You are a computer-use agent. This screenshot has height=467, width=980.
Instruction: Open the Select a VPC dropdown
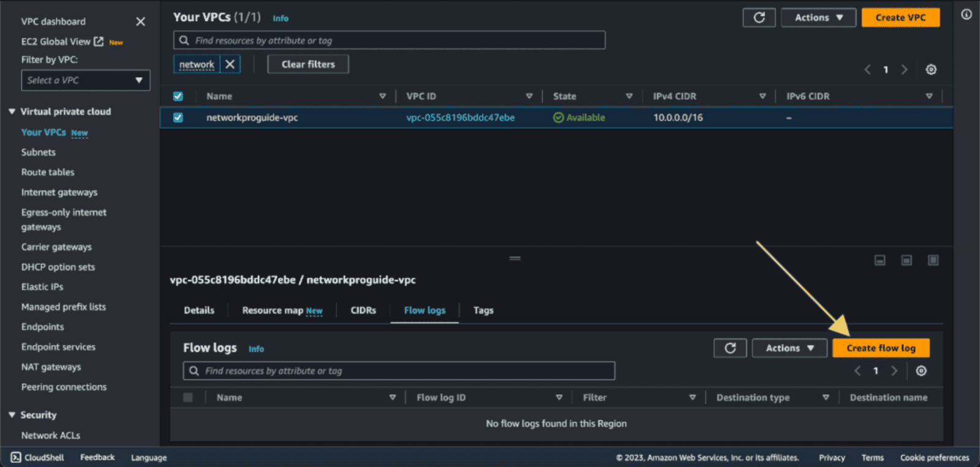[85, 80]
